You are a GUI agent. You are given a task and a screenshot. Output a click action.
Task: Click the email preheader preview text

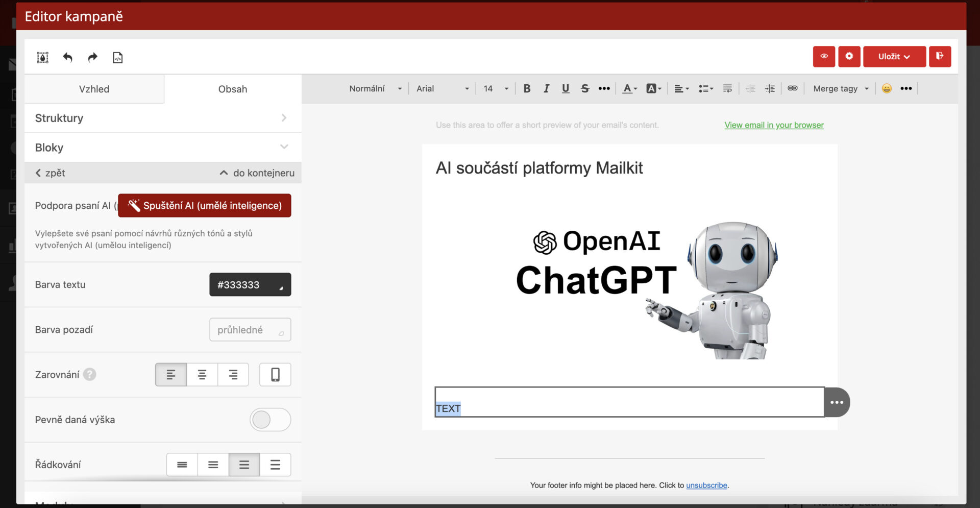tap(547, 125)
